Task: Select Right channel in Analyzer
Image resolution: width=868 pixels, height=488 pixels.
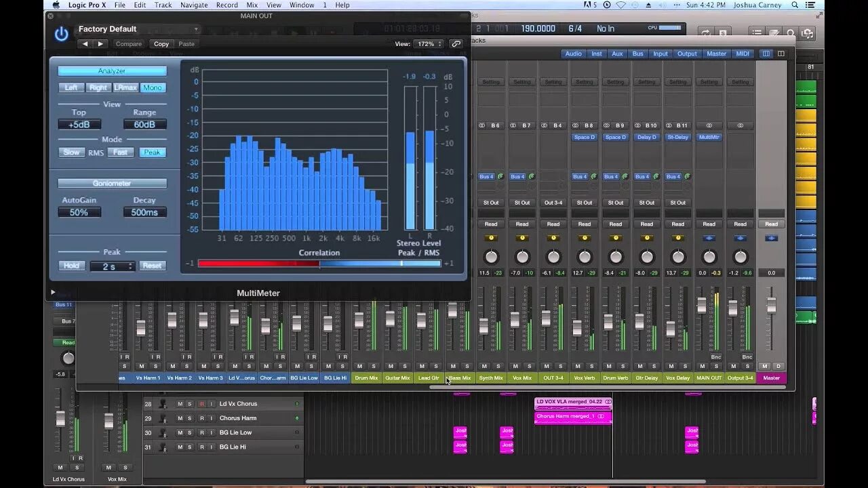Action: pos(98,87)
